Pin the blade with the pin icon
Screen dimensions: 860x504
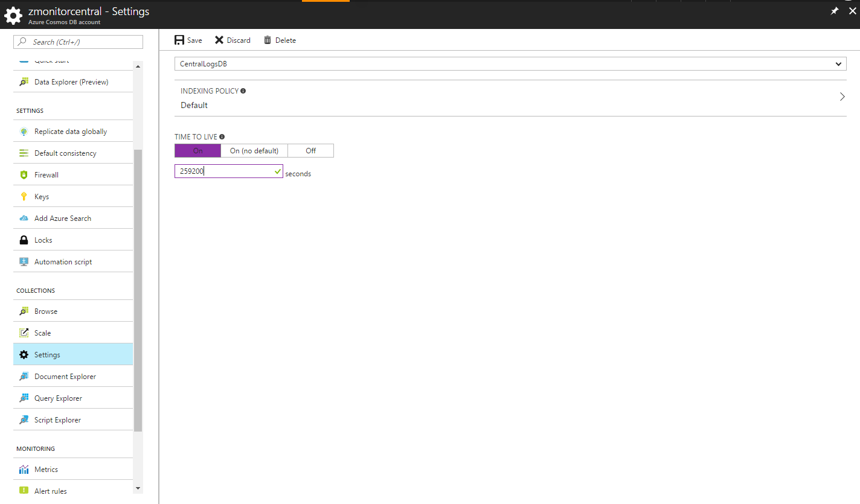click(835, 11)
